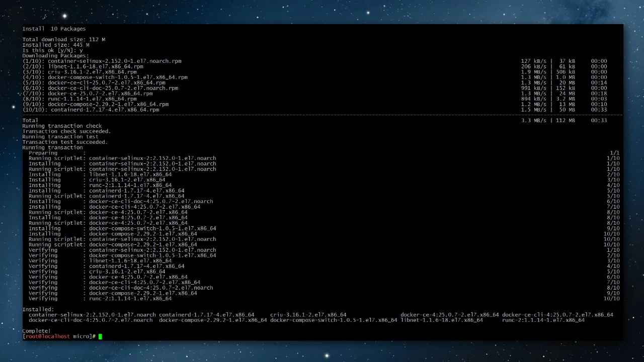644x362 pixels.
Task: Click "Running transaction test" line
Action: tap(60, 137)
